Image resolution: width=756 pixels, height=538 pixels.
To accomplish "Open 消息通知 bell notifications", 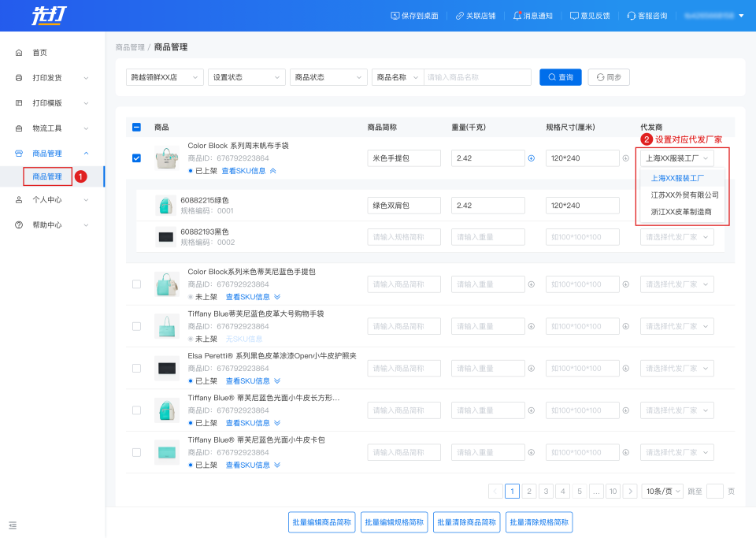I will point(517,16).
